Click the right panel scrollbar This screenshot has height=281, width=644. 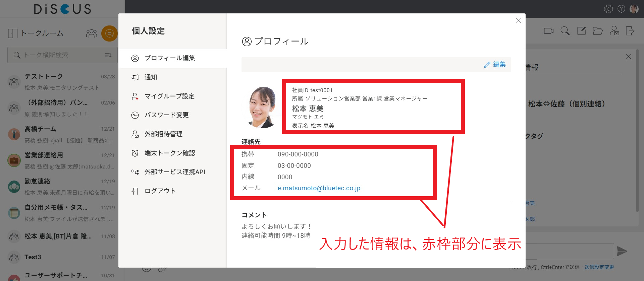tap(637, 131)
